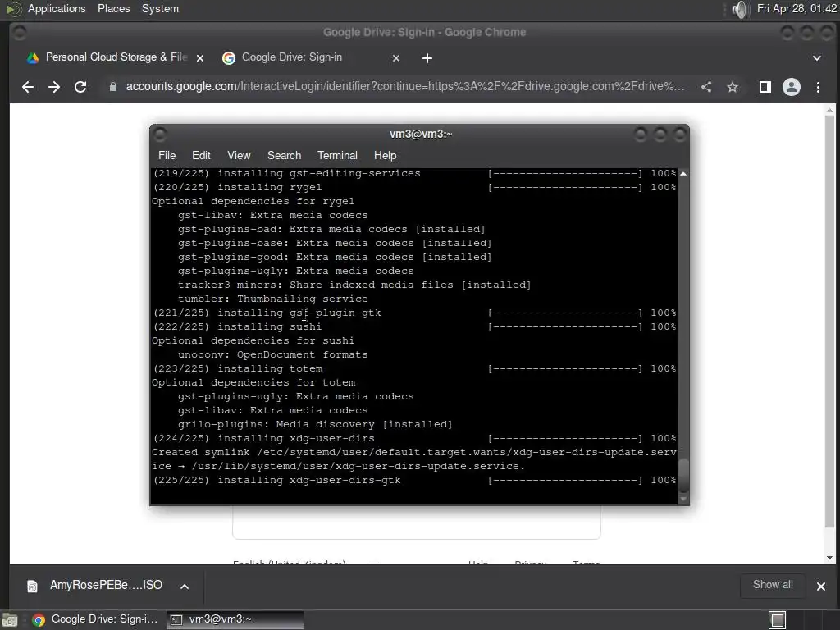
Task: Click show desktop icon in taskbar
Action: (10, 620)
